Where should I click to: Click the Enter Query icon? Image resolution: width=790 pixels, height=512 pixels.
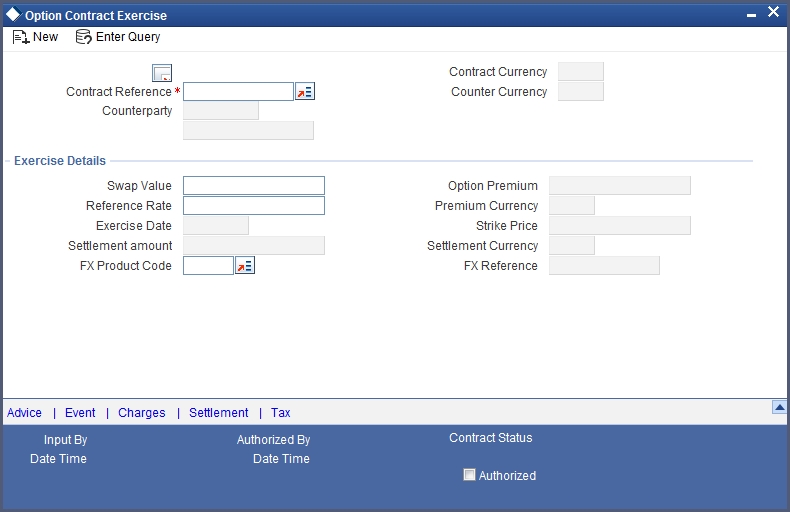[x=84, y=37]
